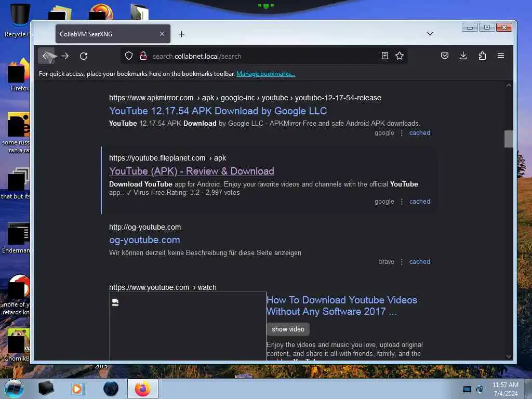Open YouTube (APK) - Review & Download result
This screenshot has width=532, height=399.
point(191,171)
